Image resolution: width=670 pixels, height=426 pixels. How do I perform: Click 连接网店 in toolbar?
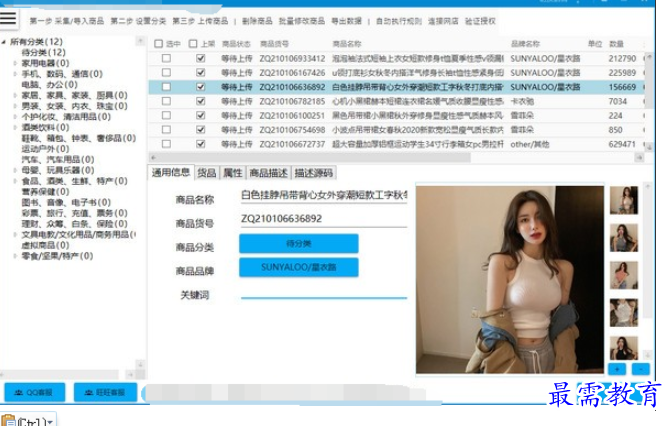click(443, 21)
